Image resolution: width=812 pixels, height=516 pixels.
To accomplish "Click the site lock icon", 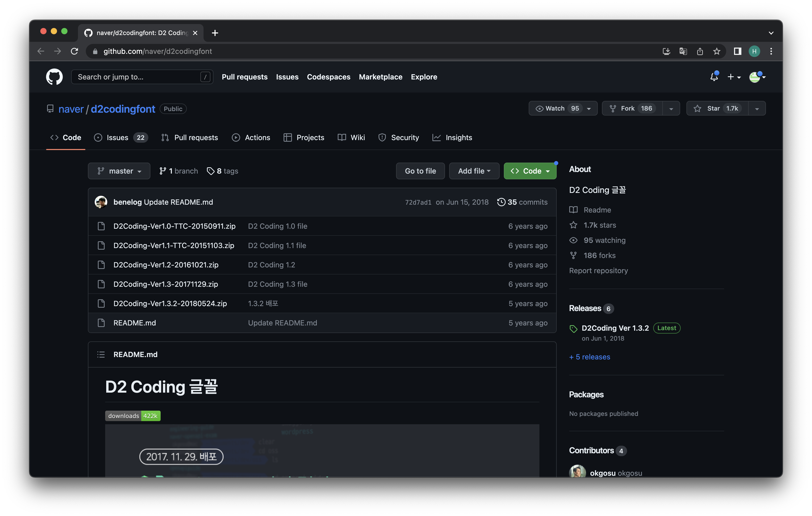I will (x=95, y=51).
